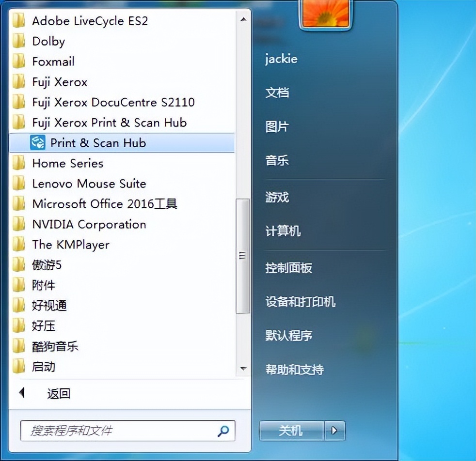Open the 关机 options arrow

click(x=333, y=430)
